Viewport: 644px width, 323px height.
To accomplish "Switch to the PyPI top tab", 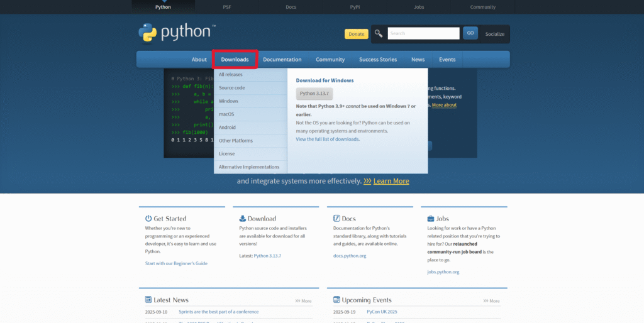I will [355, 7].
